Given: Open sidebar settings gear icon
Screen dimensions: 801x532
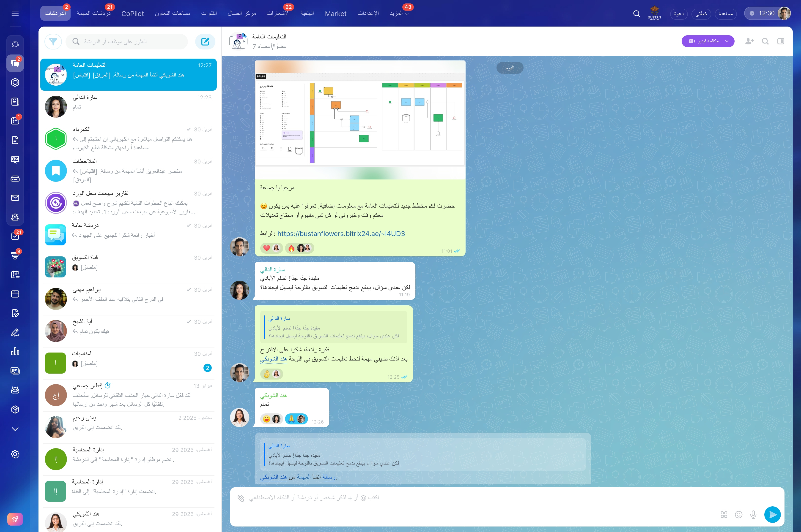Looking at the screenshot, I should [x=15, y=454].
